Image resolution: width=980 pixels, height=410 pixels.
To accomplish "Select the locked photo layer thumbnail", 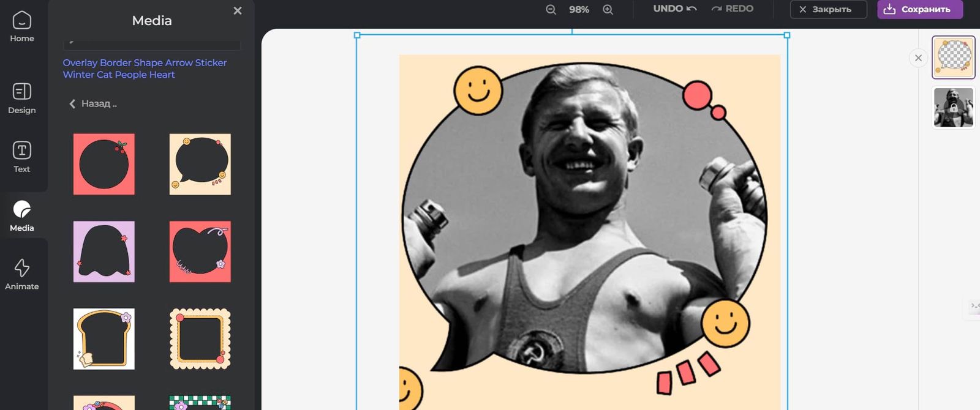I will pos(953,108).
